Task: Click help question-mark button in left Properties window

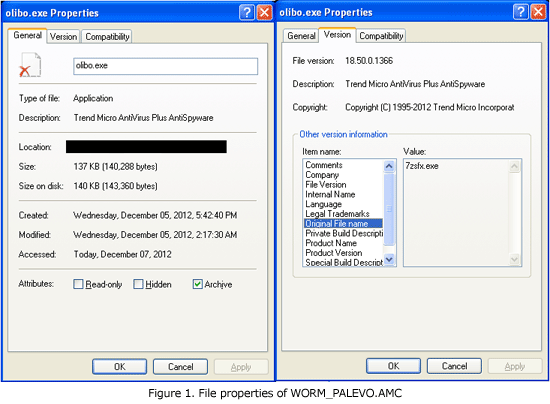Action: 247,13
